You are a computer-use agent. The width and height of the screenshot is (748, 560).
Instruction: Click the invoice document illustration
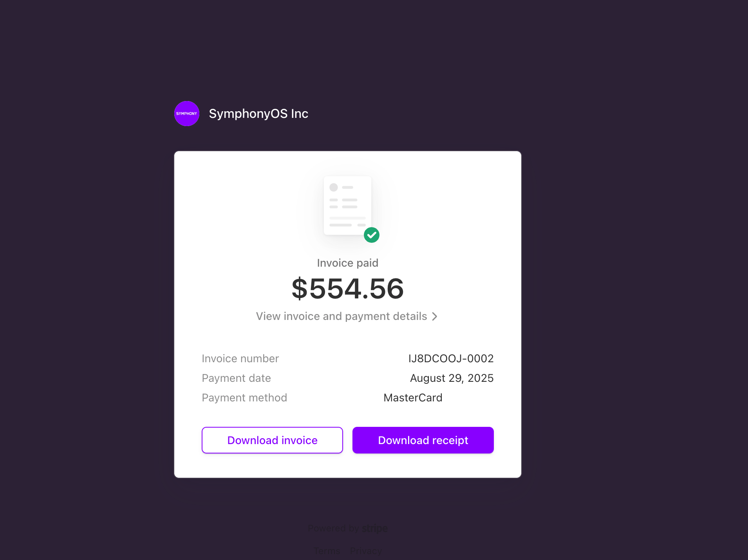[347, 206]
